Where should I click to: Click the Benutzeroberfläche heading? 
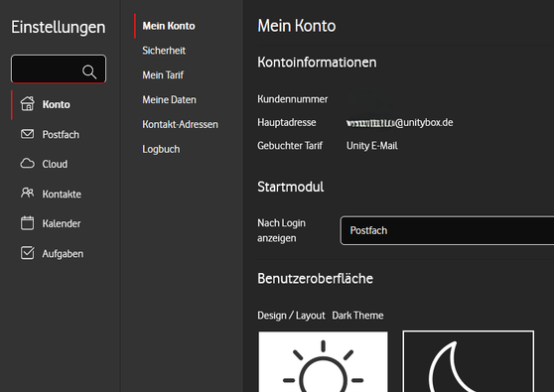pos(315,279)
